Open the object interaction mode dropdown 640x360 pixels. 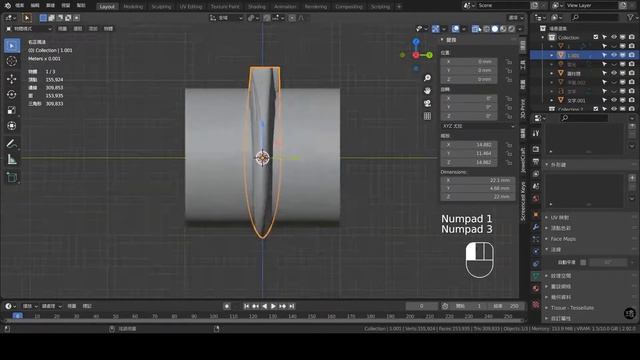coord(29,29)
